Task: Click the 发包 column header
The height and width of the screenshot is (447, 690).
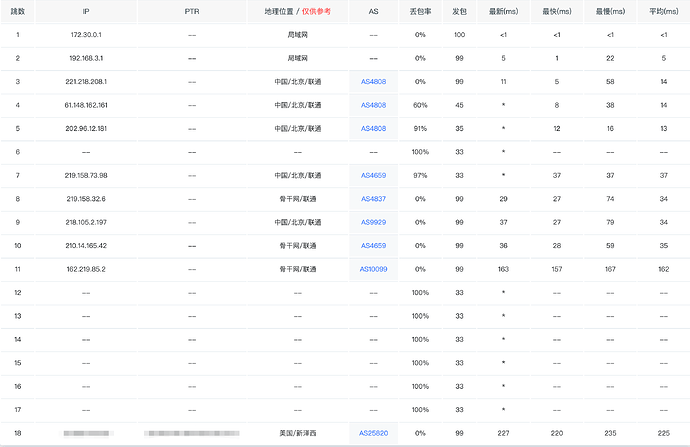Action: (459, 11)
